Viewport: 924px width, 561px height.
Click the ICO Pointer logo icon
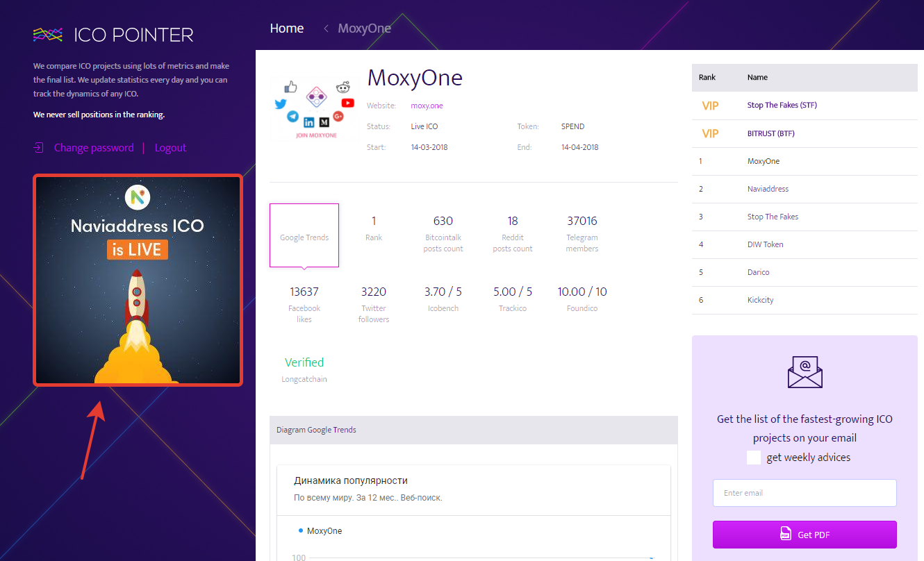(x=48, y=34)
